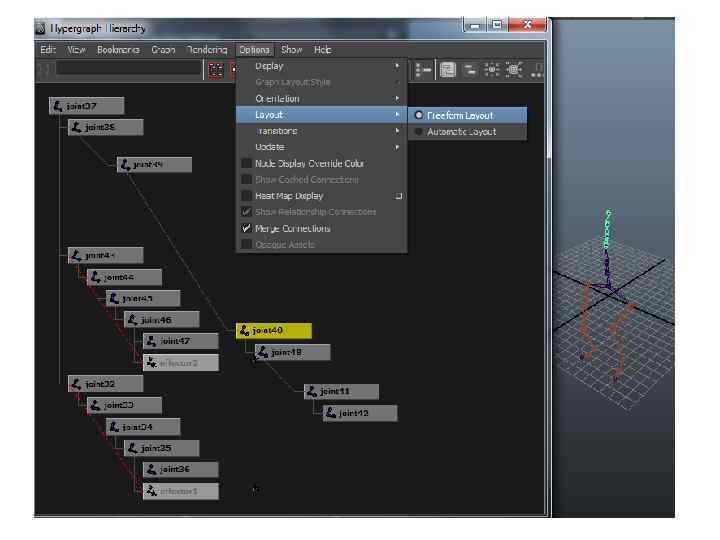Expand the Orientation submenu
This screenshot has width=720, height=540.
click(321, 99)
